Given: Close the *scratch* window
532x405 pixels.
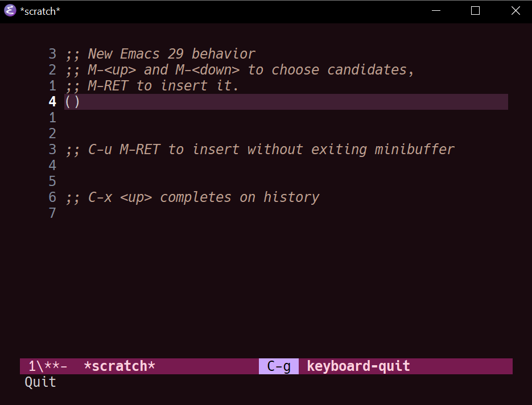Looking at the screenshot, I should pyautogui.click(x=515, y=11).
